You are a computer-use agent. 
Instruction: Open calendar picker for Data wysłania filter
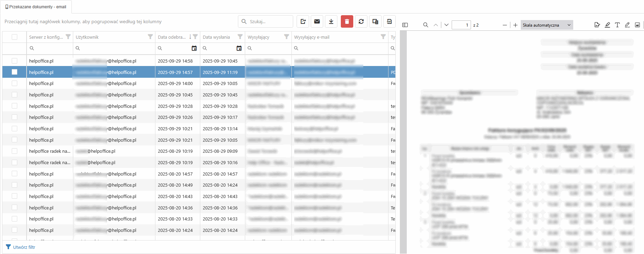pyautogui.click(x=239, y=48)
